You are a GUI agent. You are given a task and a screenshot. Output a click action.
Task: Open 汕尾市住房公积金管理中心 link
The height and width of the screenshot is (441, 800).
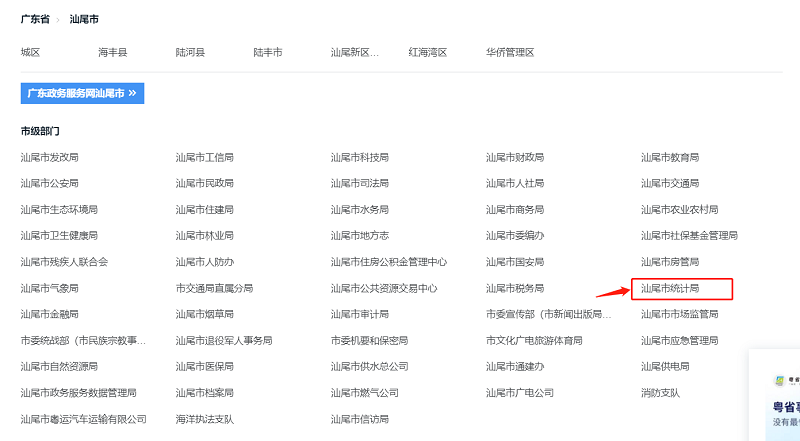(x=389, y=262)
